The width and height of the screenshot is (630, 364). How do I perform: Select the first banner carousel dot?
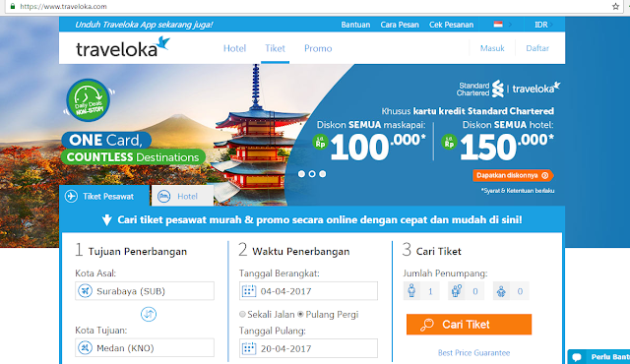pos(301,174)
